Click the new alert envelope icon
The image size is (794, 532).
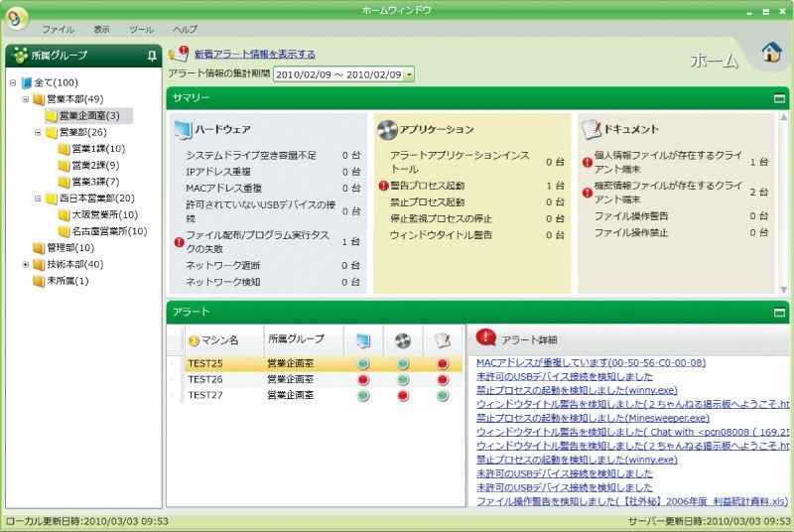coord(179,54)
